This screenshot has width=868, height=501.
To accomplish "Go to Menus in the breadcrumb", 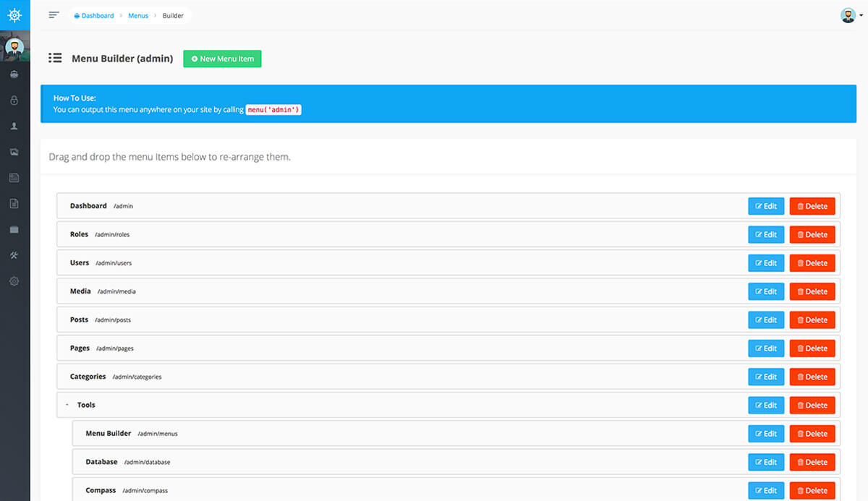I will tap(137, 16).
